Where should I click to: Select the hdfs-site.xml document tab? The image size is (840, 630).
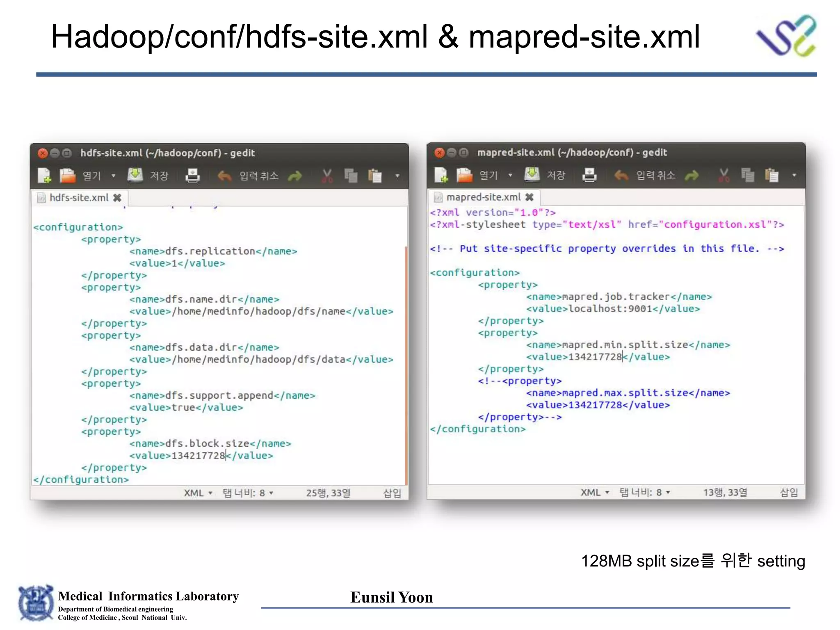click(79, 198)
